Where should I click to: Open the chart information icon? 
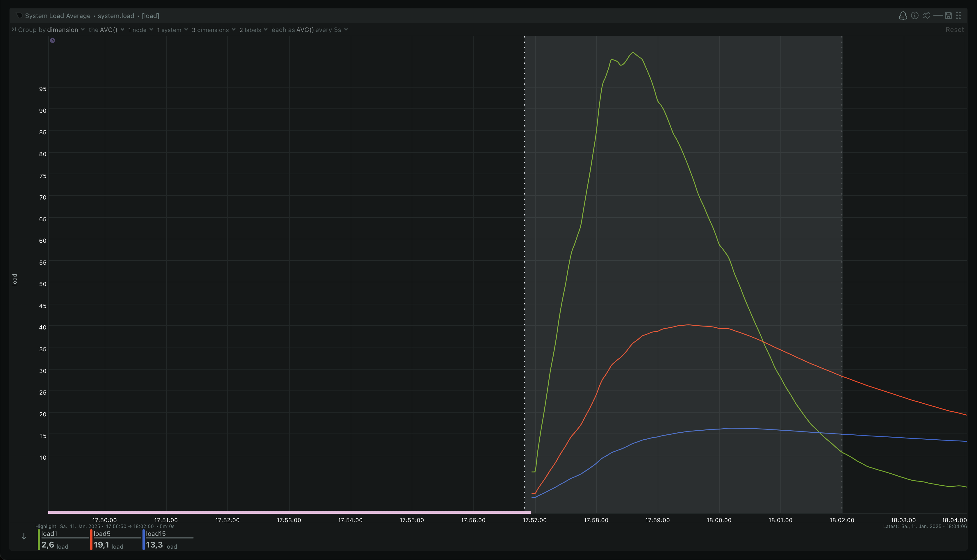click(915, 15)
